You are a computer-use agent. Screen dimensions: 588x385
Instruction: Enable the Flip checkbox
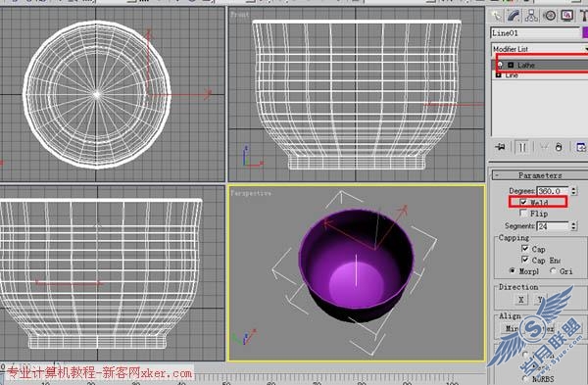click(523, 214)
